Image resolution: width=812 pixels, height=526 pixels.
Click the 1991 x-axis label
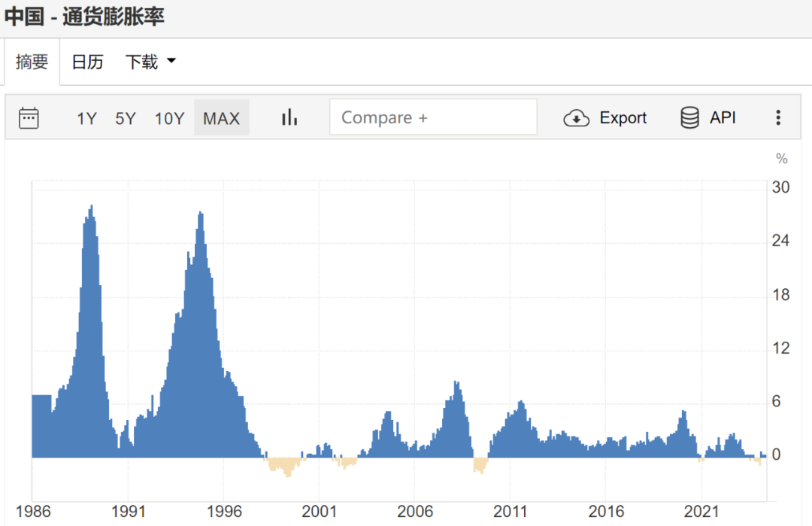click(129, 512)
